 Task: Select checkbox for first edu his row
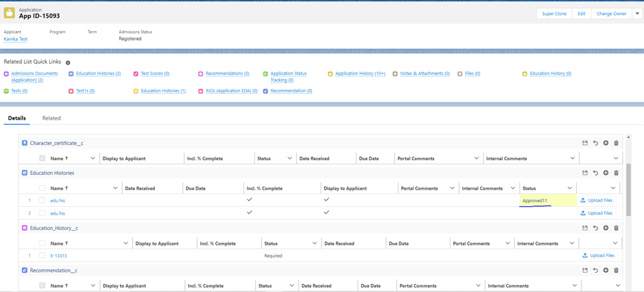point(42,200)
